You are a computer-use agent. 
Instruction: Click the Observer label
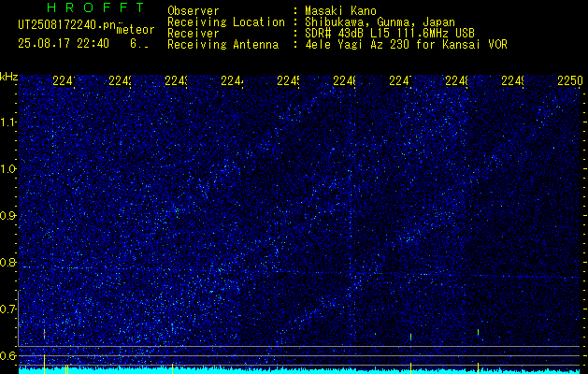click(194, 11)
